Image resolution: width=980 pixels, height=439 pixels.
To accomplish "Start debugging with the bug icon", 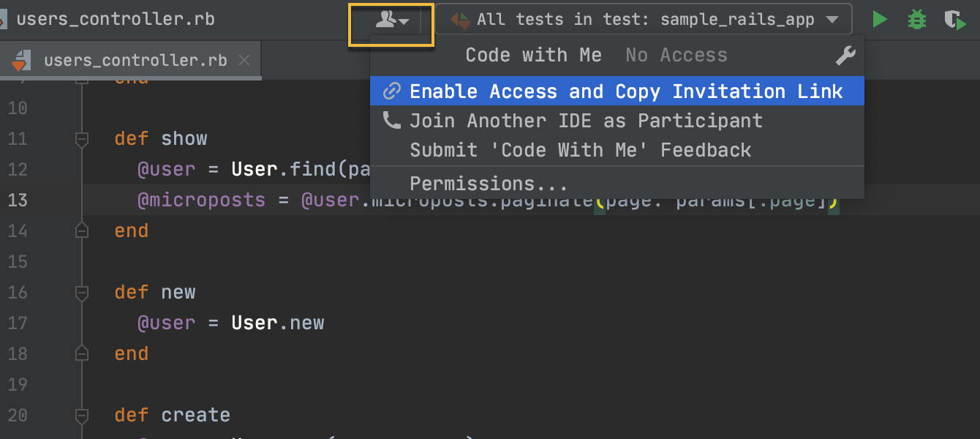I will (x=916, y=20).
